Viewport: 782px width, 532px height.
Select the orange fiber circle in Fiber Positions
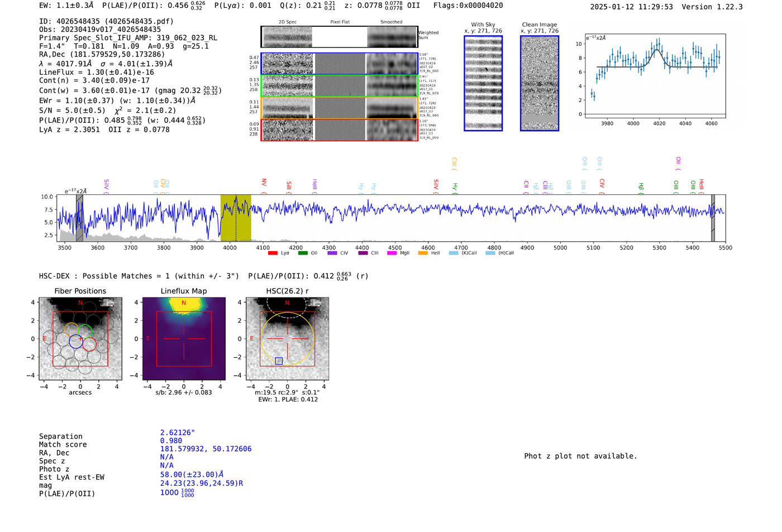[71, 329]
